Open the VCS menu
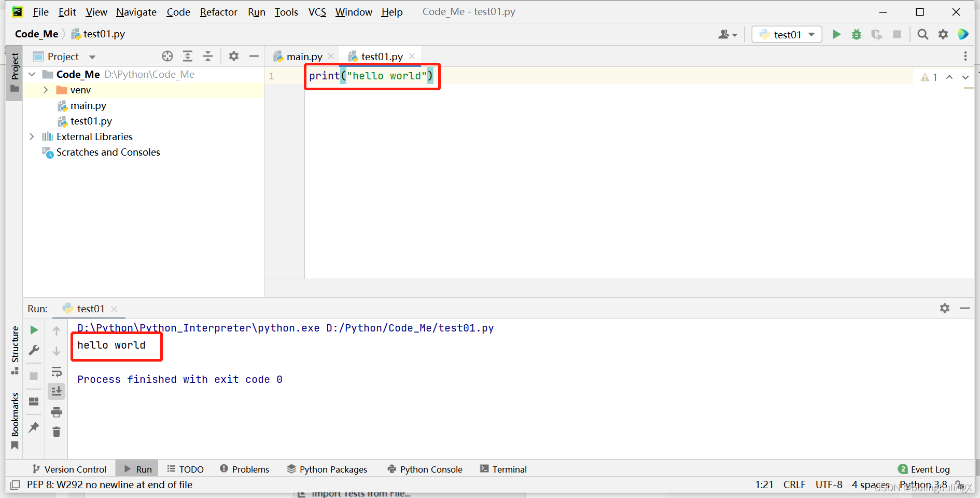The width and height of the screenshot is (980, 498). 317,12
